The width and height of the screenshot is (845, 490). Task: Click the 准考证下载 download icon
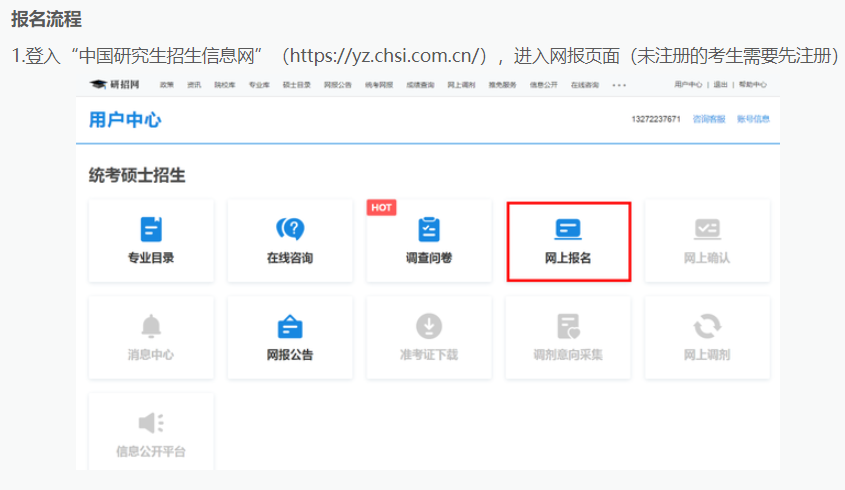(429, 326)
